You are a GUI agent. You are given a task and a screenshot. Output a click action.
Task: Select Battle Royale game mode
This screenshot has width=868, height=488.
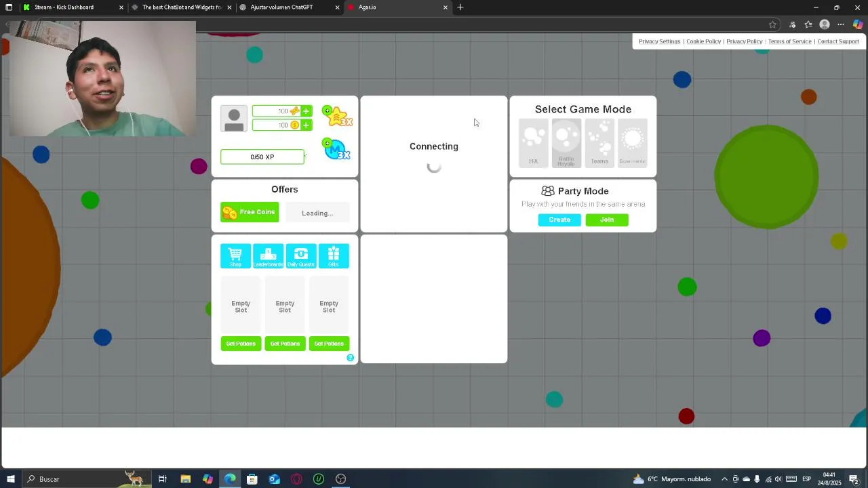(566, 142)
